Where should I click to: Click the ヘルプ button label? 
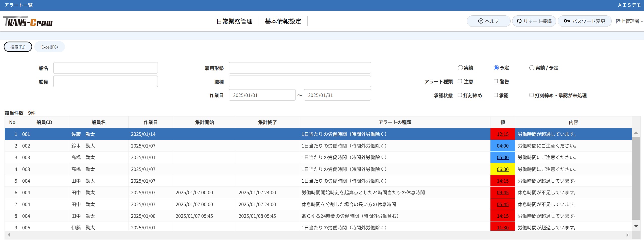492,21
